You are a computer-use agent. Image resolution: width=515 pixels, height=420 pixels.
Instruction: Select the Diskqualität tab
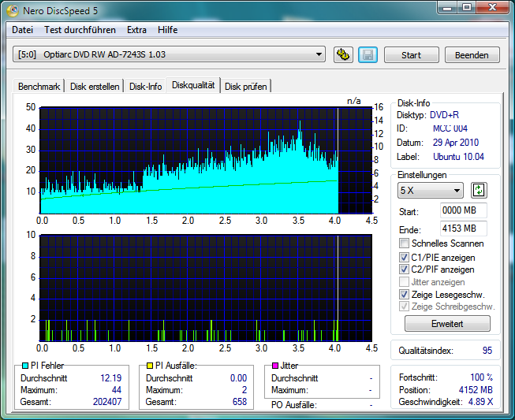pyautogui.click(x=193, y=85)
